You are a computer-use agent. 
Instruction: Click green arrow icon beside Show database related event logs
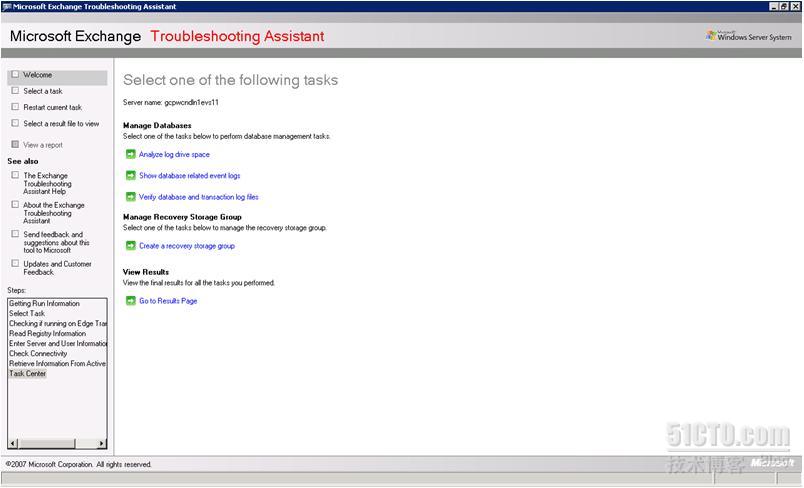coord(131,175)
